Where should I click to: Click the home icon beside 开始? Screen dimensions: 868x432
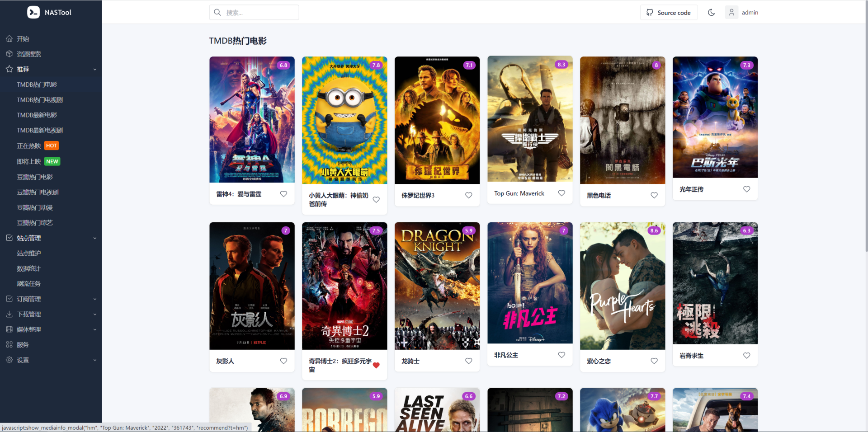point(9,39)
